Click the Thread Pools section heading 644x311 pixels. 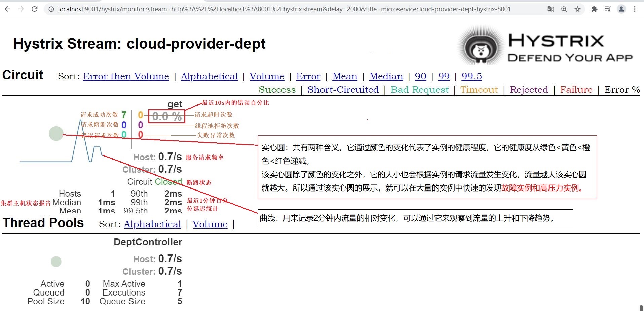pos(43,223)
